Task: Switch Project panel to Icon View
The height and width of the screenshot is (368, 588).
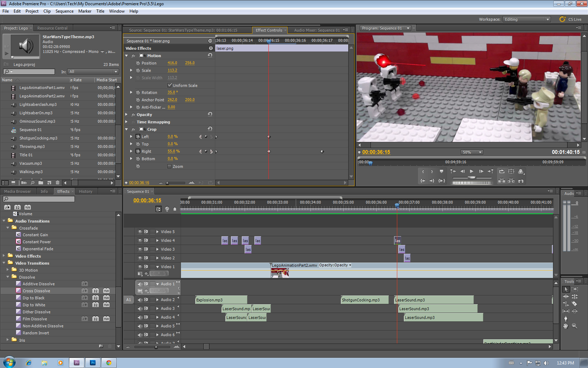Action: click(13, 183)
